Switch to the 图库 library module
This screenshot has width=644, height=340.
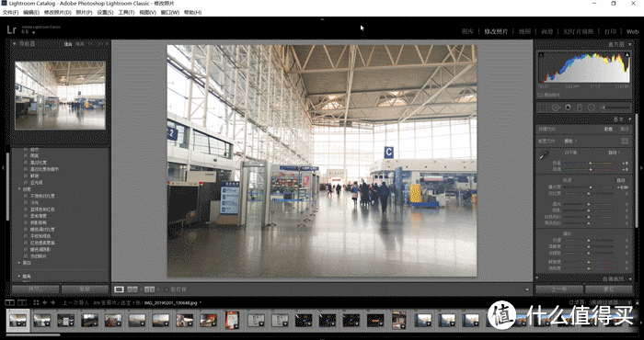point(467,31)
